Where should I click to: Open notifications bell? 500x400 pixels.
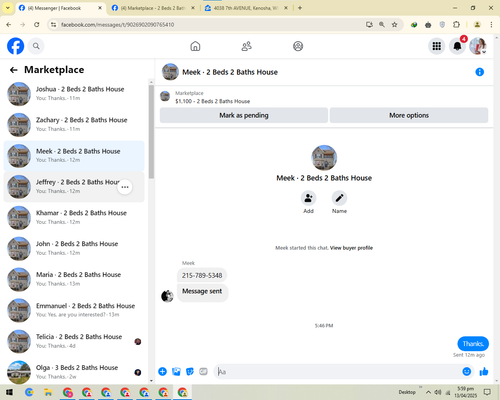click(x=457, y=46)
